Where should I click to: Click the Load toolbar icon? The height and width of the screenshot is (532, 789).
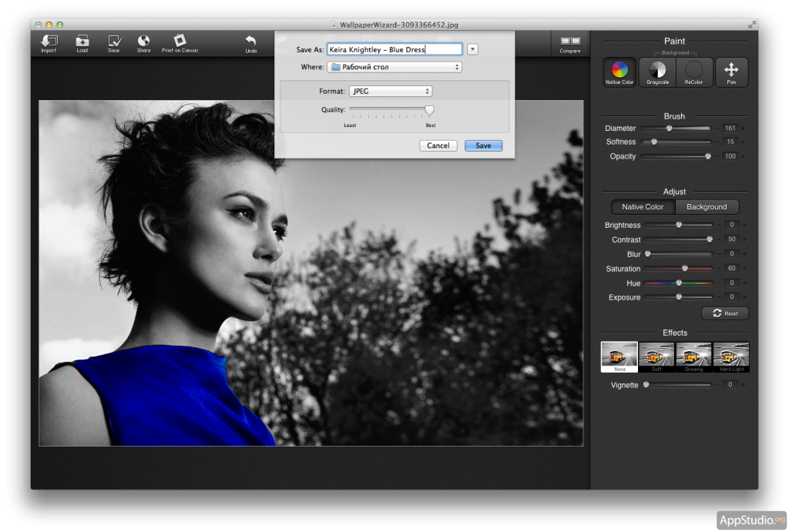82,42
